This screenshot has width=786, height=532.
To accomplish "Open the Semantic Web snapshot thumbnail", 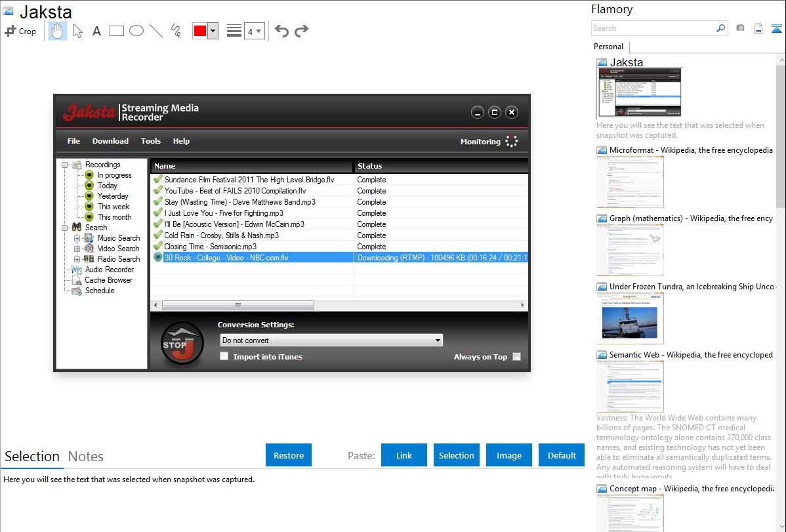I will [630, 386].
